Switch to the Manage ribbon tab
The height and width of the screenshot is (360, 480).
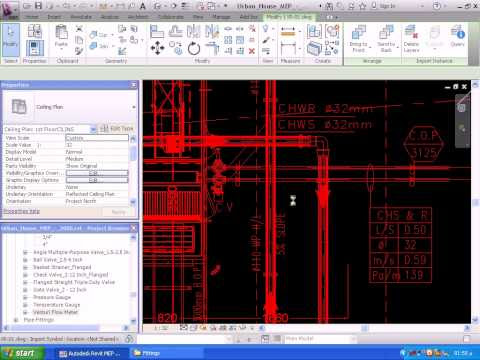(221, 17)
